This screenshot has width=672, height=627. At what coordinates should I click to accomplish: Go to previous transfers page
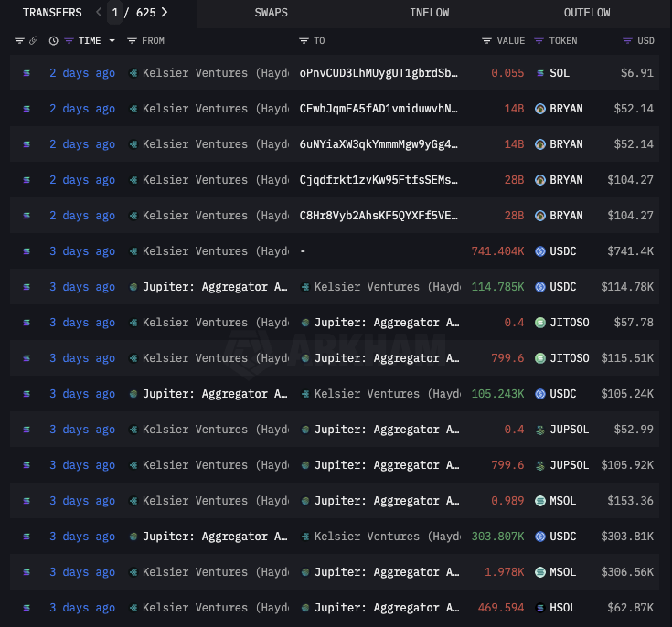pyautogui.click(x=99, y=13)
